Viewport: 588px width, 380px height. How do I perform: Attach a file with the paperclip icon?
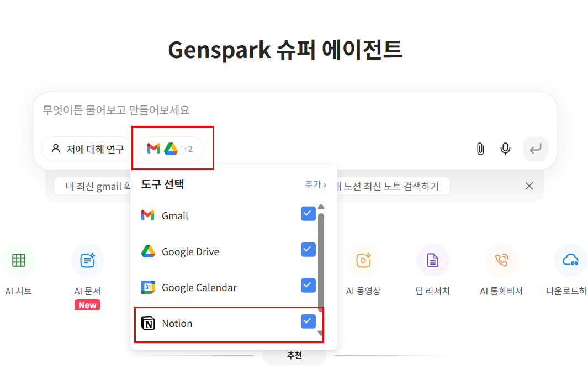click(x=479, y=148)
